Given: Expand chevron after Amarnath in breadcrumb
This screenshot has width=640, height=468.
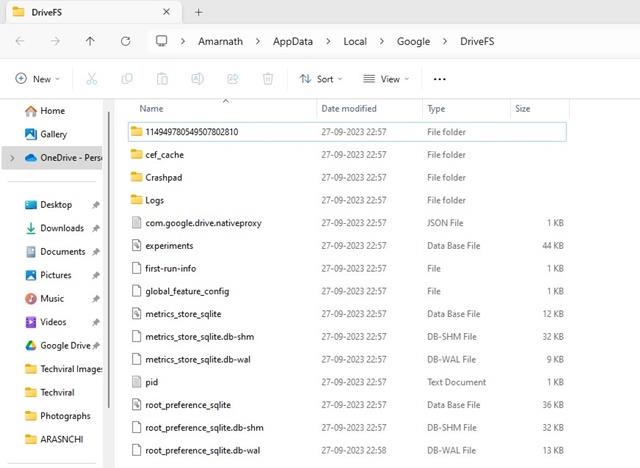Looking at the screenshot, I should [258, 41].
